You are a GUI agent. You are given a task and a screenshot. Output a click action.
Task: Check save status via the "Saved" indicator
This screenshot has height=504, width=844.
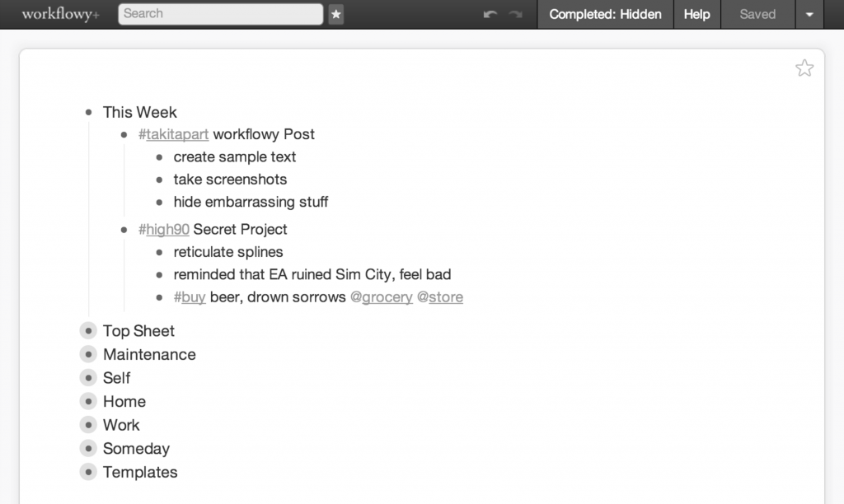click(x=757, y=14)
